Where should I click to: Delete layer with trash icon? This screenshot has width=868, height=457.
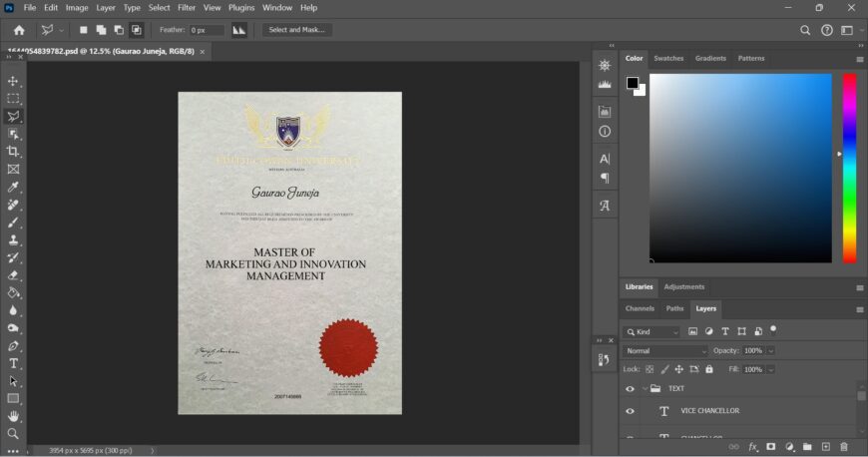[x=844, y=446]
